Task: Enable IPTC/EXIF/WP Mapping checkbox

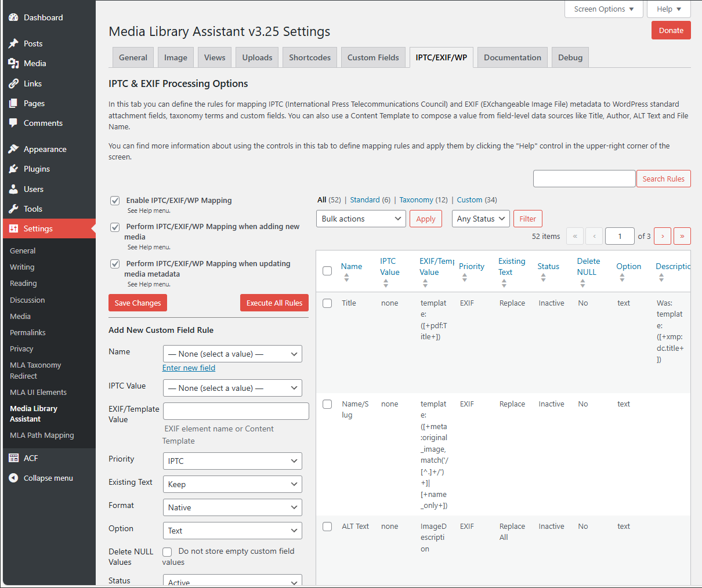Action: click(115, 200)
